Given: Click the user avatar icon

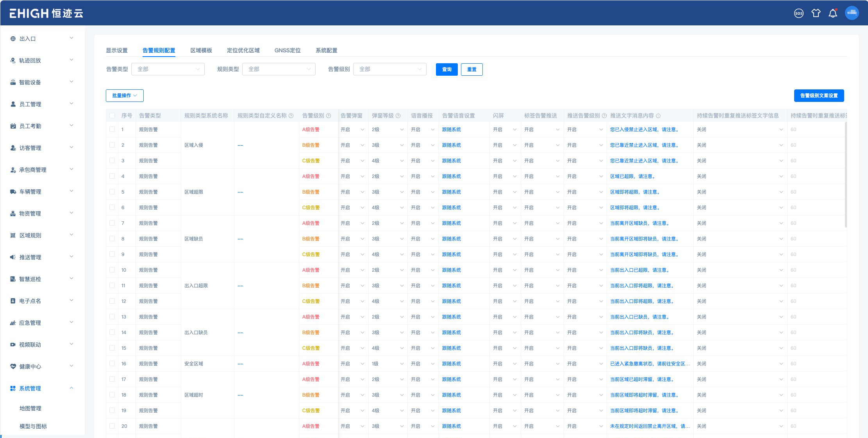Looking at the screenshot, I should 852,13.
